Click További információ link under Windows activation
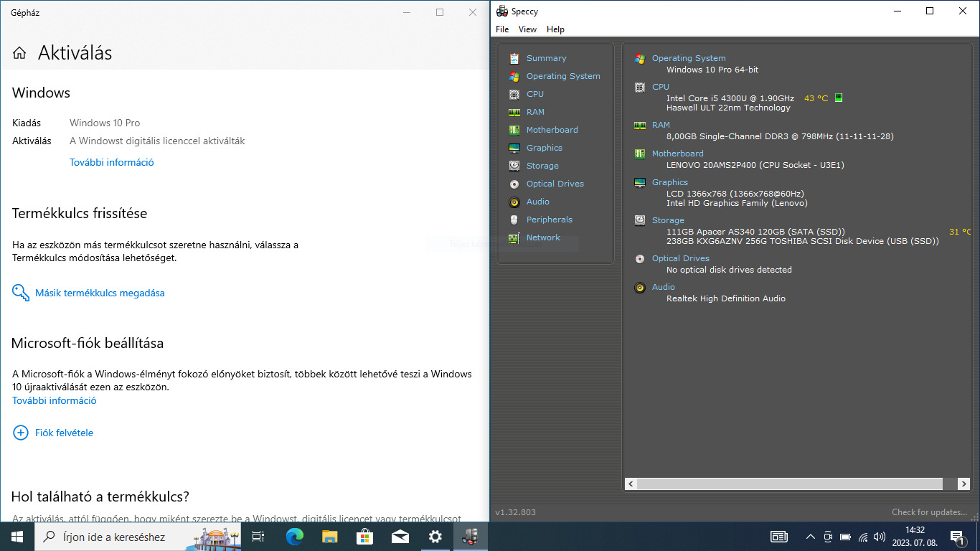 coord(112,162)
